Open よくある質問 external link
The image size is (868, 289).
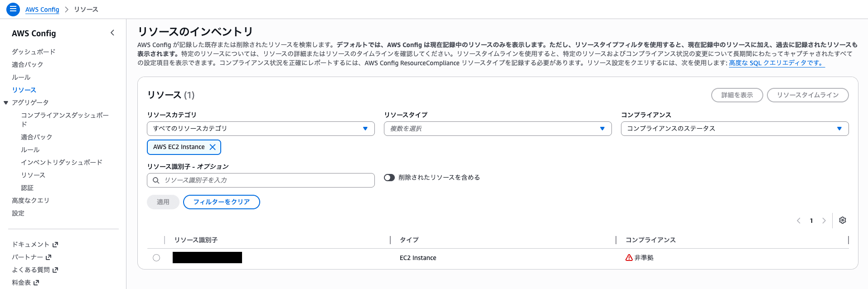coord(35,270)
